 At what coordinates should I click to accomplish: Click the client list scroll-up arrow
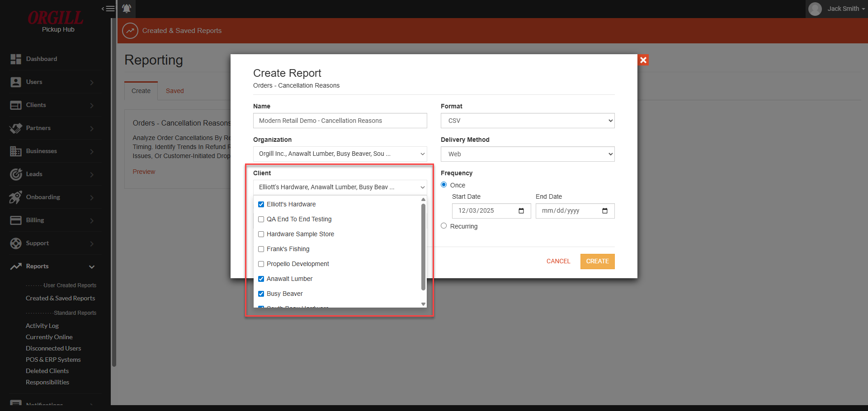click(x=423, y=200)
